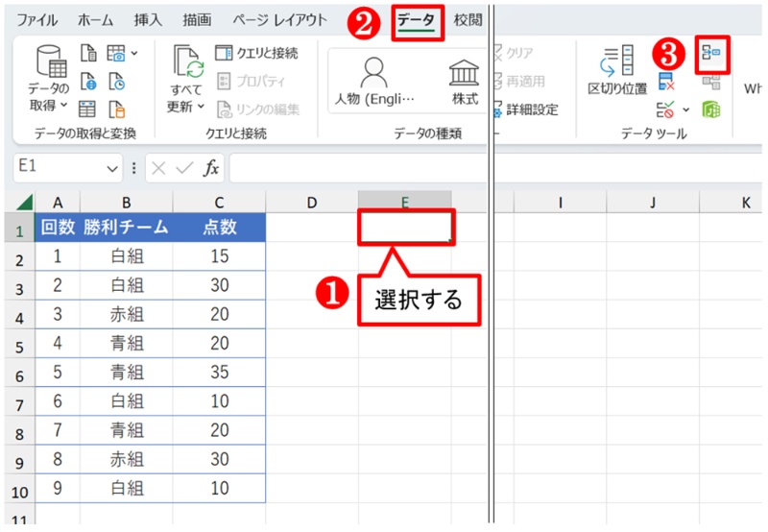Click the cell with value 15
Viewport: 768px width, 532px height.
[220, 255]
